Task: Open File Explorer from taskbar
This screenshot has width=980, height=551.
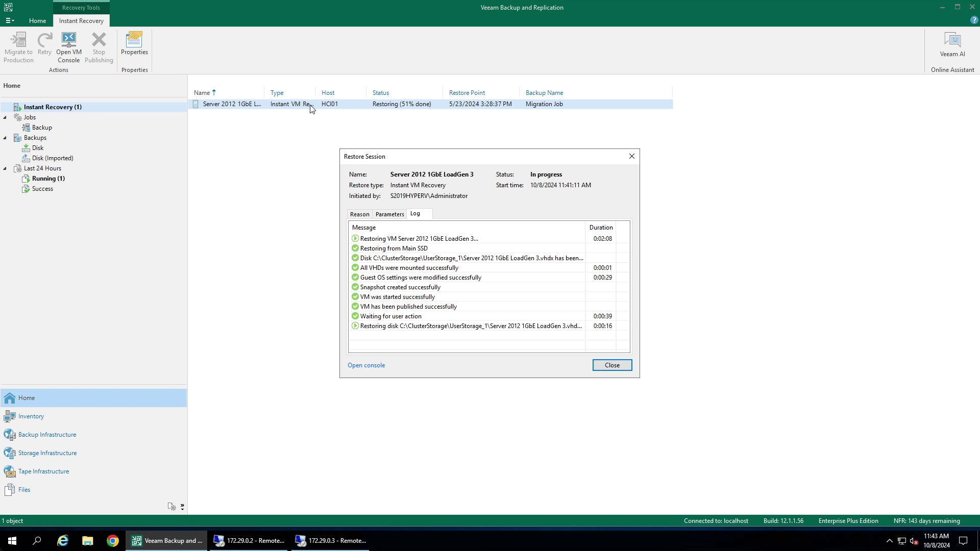Action: 87,541
